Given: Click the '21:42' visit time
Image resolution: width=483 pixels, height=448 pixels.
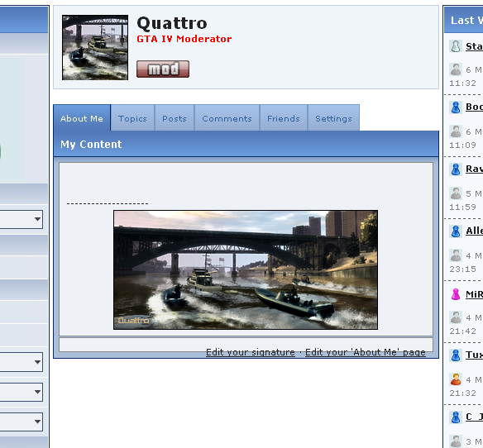Looking at the screenshot, I should [462, 331].
